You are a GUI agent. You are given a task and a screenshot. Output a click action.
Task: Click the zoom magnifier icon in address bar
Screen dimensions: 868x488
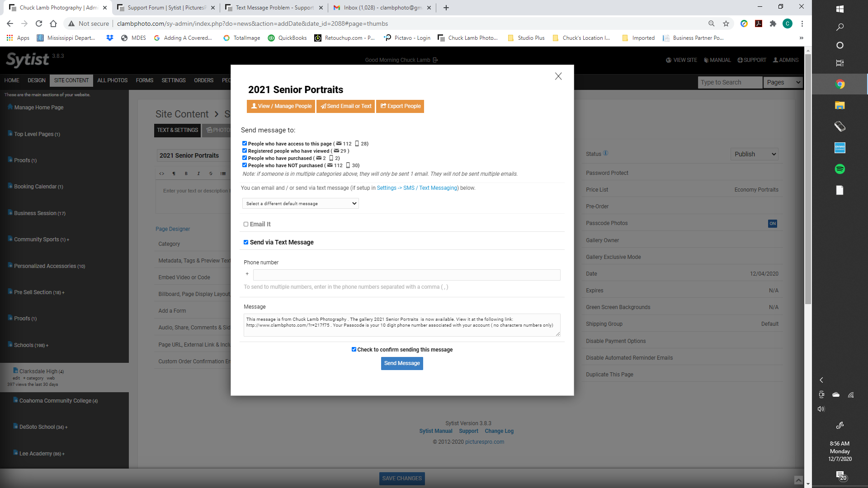pyautogui.click(x=712, y=23)
